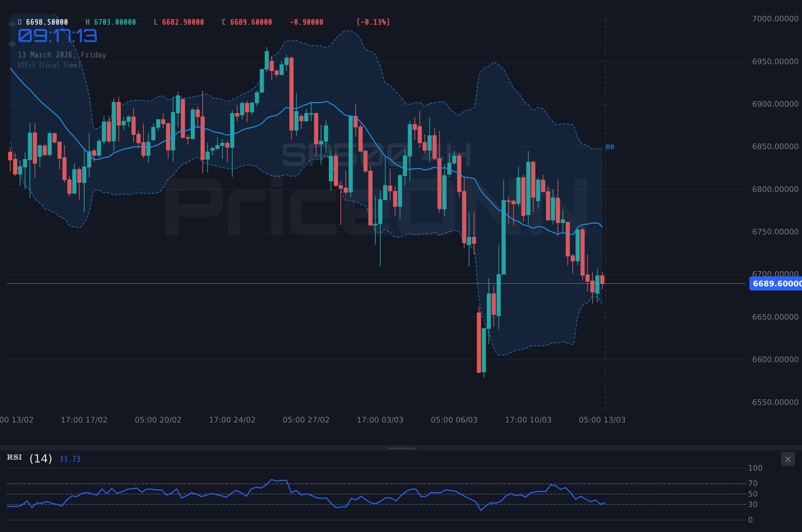The height and width of the screenshot is (532, 802).
Task: Click the RSI 0 level label
Action: point(750,520)
